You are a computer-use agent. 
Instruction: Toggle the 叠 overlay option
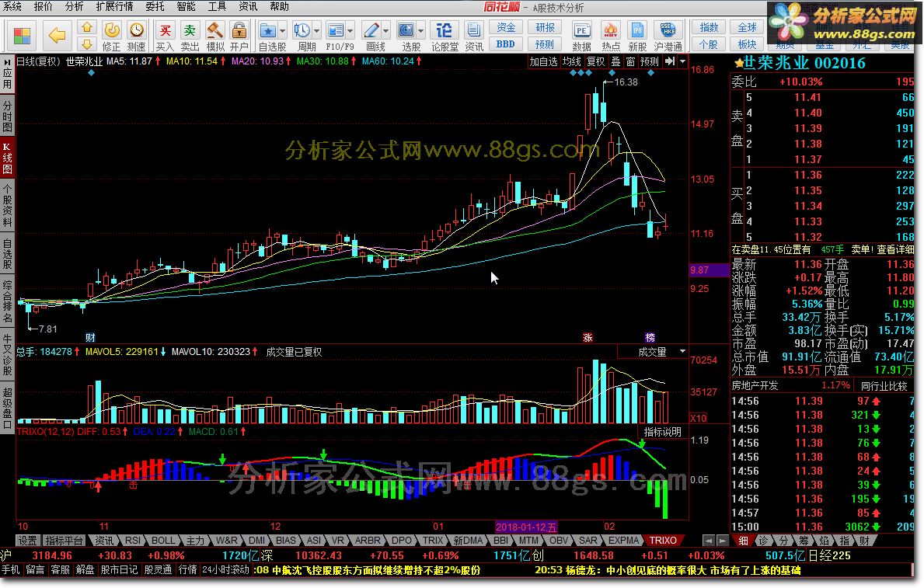(x=615, y=61)
